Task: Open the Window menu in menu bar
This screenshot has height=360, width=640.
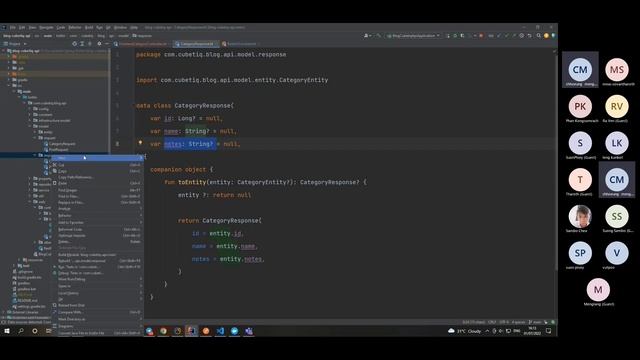Action: (120, 27)
